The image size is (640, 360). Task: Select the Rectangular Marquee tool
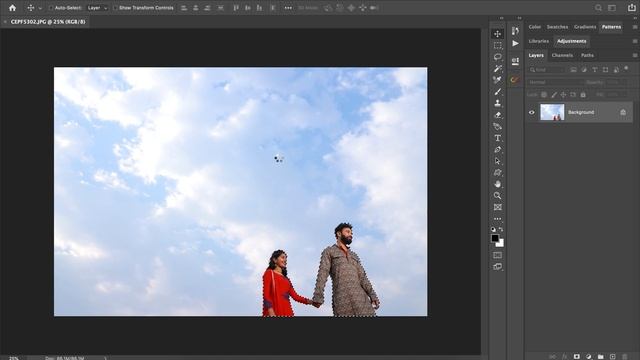[x=497, y=45]
